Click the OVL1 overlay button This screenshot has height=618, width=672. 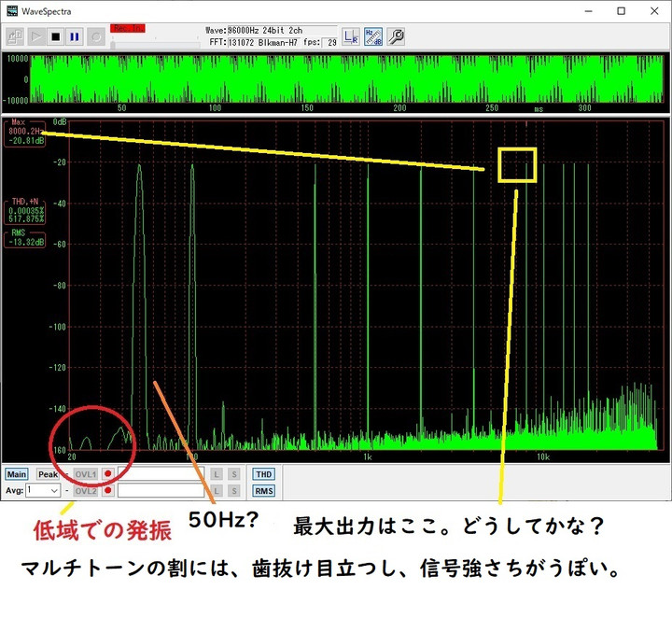coord(86,474)
